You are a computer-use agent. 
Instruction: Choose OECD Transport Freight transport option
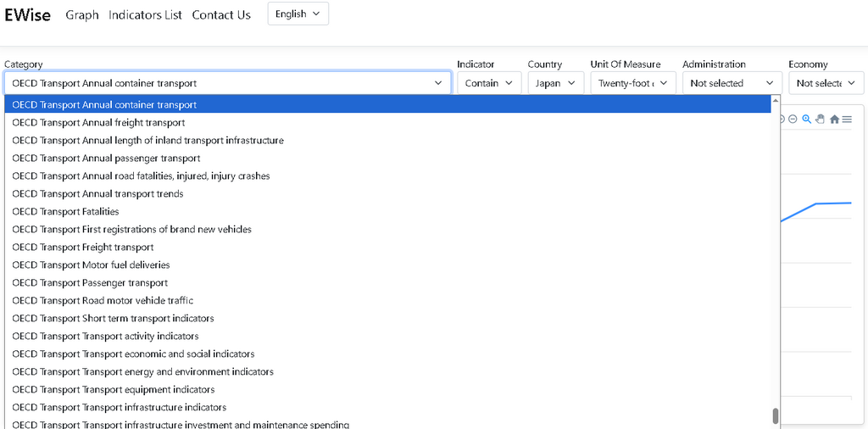pyautogui.click(x=387, y=247)
